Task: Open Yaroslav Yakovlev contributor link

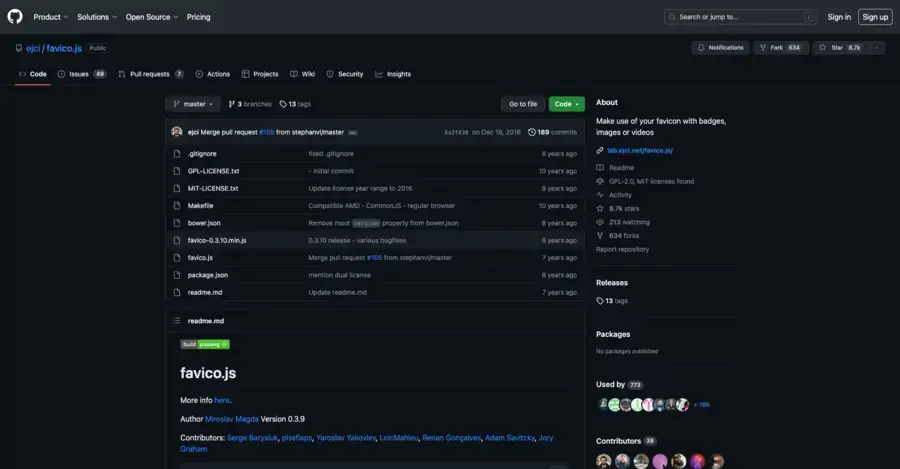Action: coord(346,437)
